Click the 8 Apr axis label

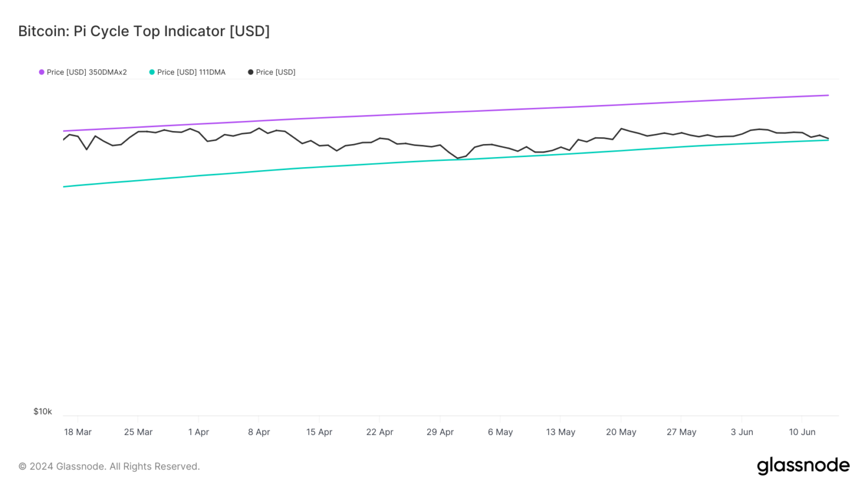pos(259,432)
